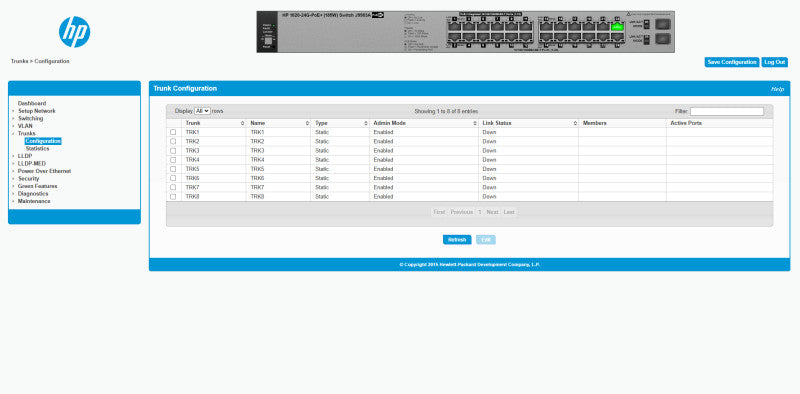Open the Dashboard page

[32, 103]
